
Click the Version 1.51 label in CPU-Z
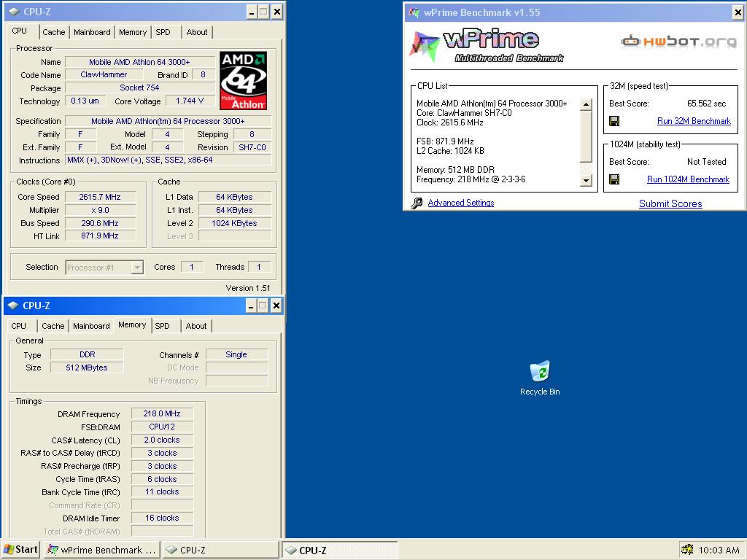click(x=248, y=288)
